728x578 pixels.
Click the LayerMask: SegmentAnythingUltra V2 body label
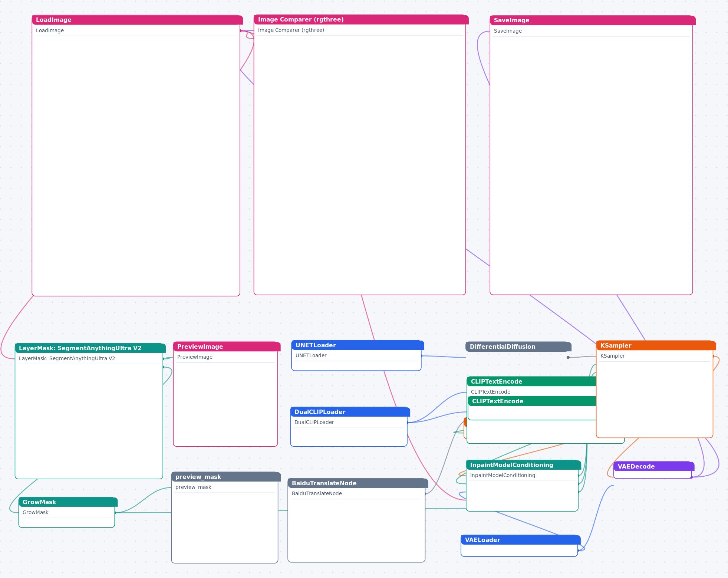pos(67,358)
